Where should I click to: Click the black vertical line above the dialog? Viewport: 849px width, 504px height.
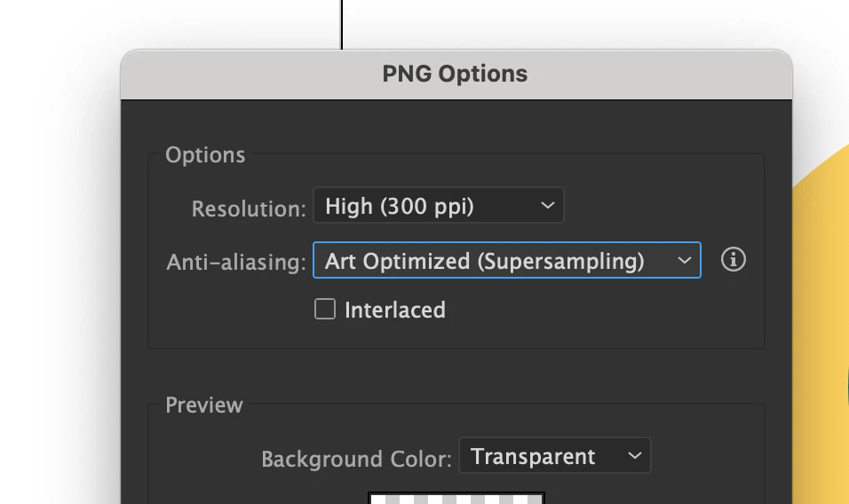click(342, 24)
